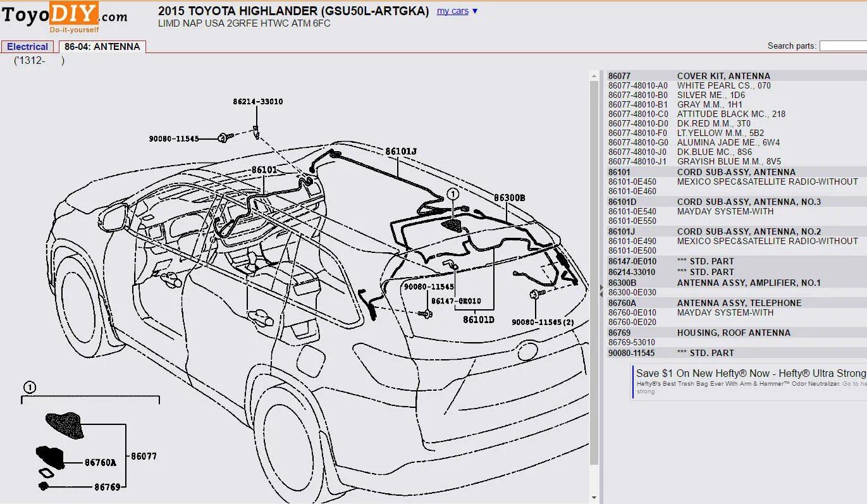Select the 86-04: ANTENNA tab

point(102,47)
